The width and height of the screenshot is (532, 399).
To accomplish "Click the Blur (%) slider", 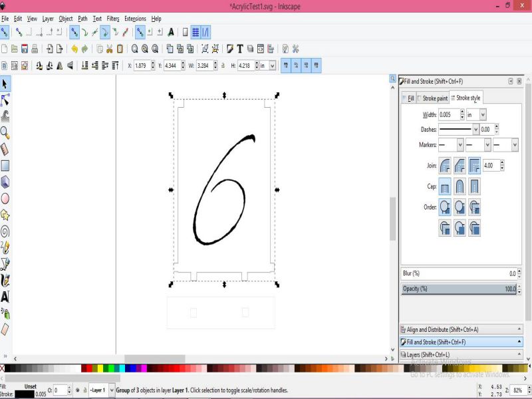I will (x=460, y=273).
